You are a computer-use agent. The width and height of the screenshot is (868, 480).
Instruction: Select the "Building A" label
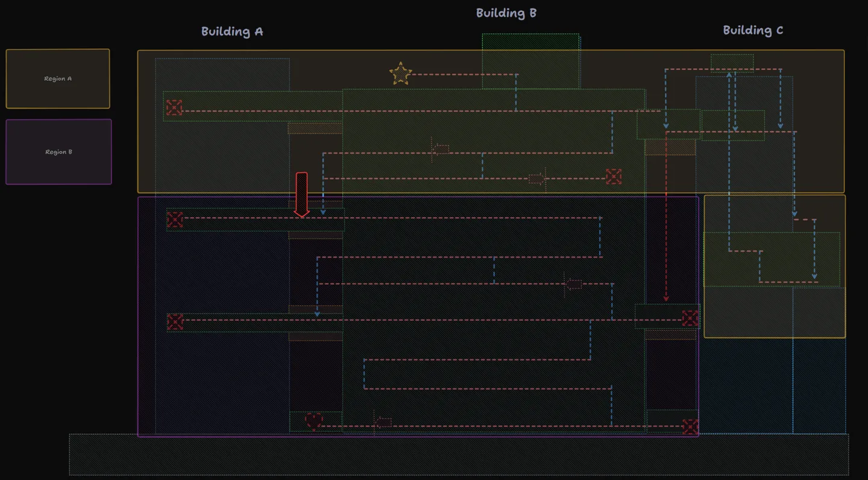[232, 31]
